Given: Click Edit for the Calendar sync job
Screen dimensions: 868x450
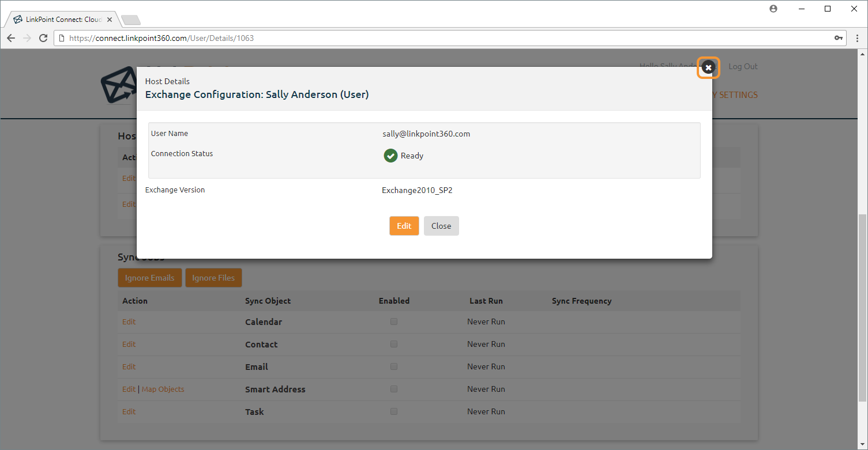Looking at the screenshot, I should (129, 322).
